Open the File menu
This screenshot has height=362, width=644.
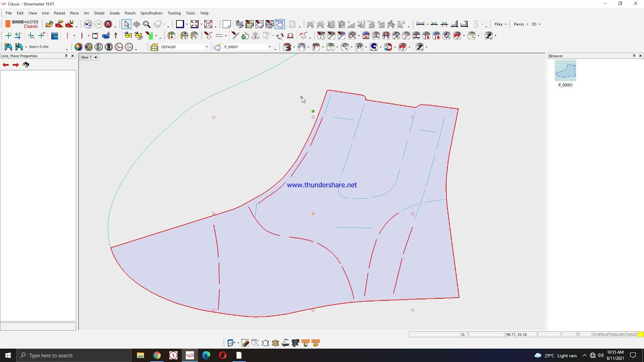9,13
